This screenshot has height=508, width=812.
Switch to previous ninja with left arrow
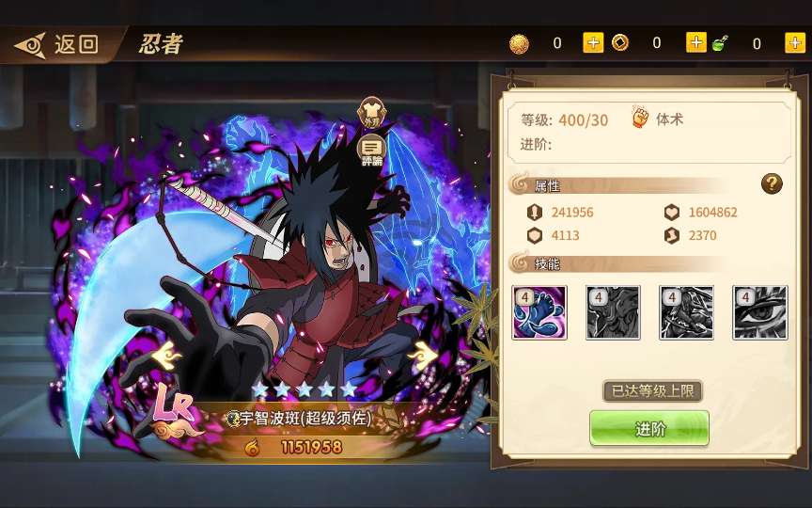(166, 357)
